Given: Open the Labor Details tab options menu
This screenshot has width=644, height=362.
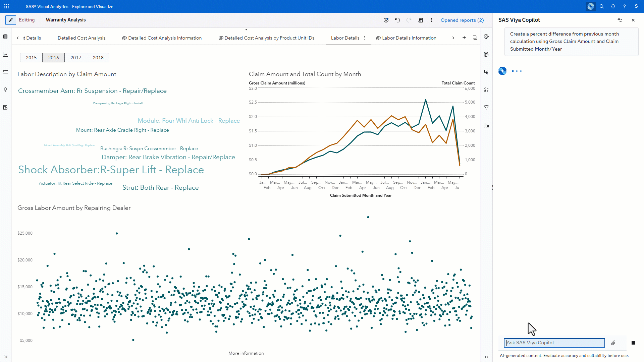Looking at the screenshot, I should point(364,38).
